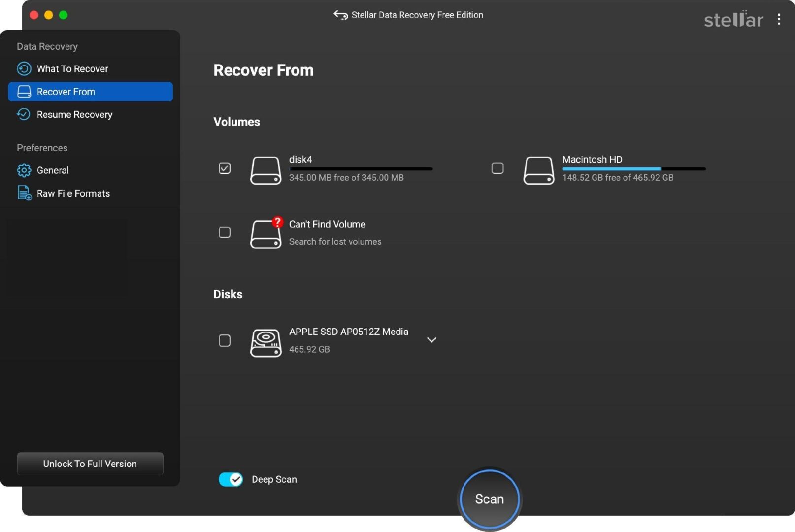Go to Resume Recovery

(x=91, y=114)
